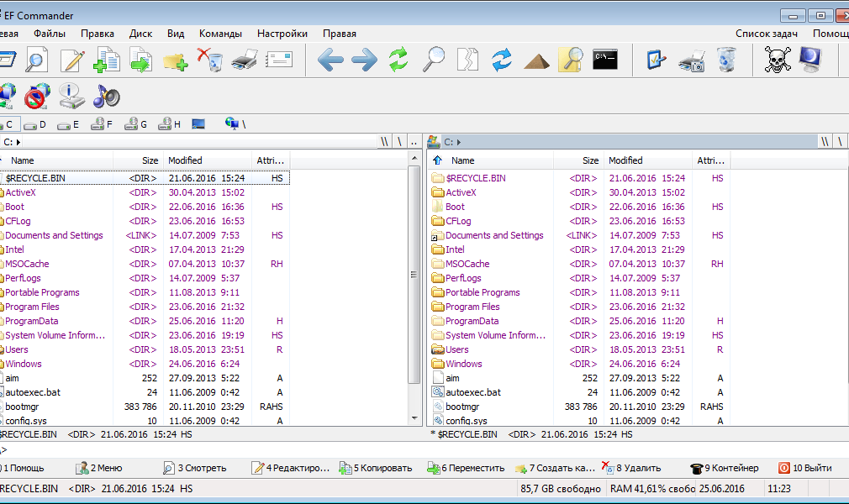Click the green swap panels arrows icon
The image size is (849, 504).
click(398, 60)
